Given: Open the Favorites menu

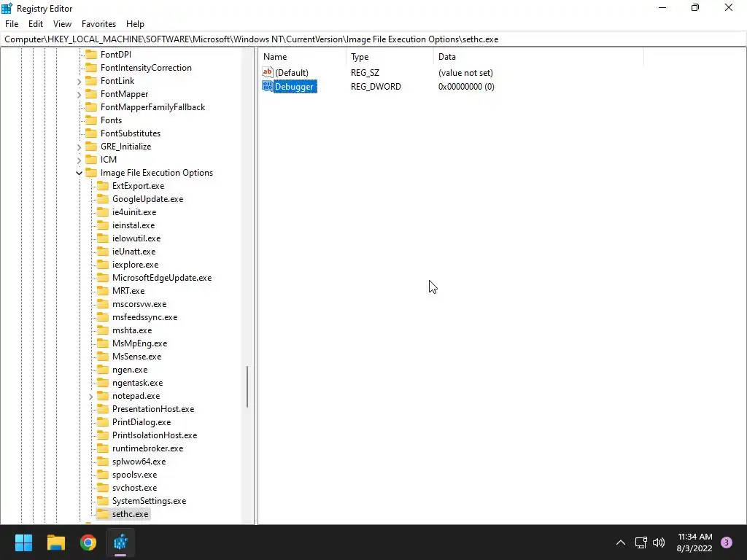Looking at the screenshot, I should 98,24.
